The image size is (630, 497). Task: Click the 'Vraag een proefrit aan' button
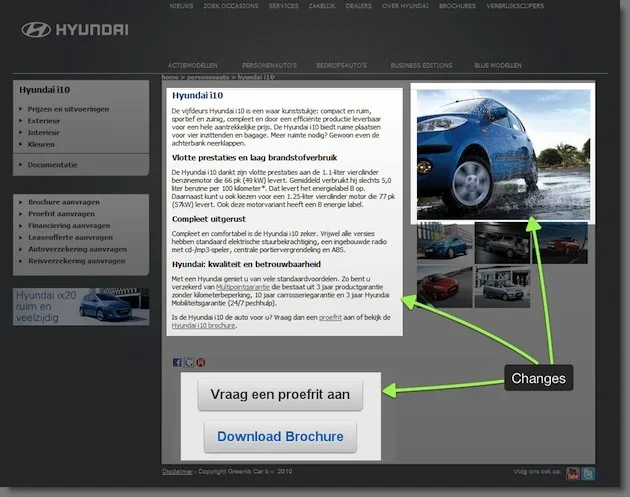(280, 395)
